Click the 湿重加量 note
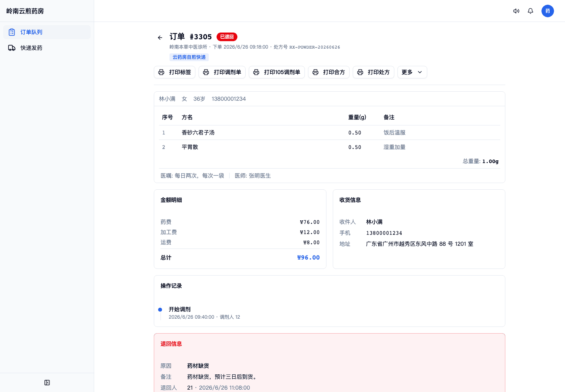This screenshot has height=392, width=565. click(394, 147)
